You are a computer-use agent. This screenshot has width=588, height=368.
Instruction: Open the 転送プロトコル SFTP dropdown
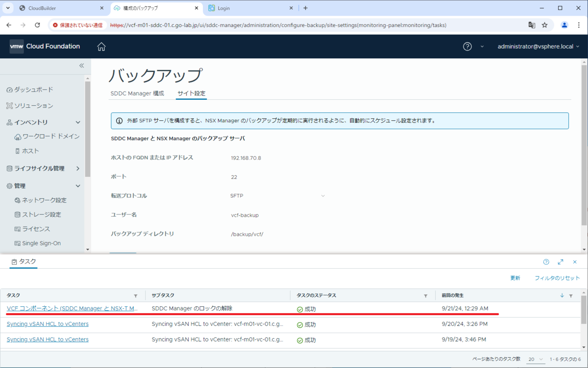point(277,196)
